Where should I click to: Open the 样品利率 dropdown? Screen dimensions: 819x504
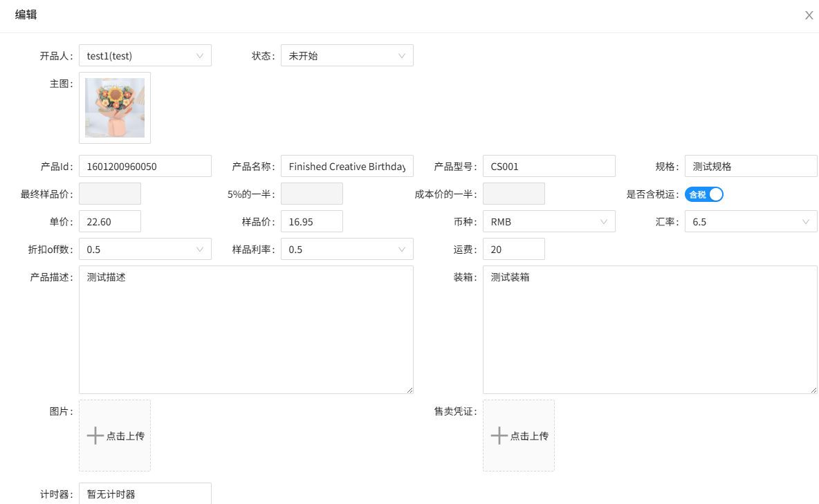pyautogui.click(x=347, y=249)
